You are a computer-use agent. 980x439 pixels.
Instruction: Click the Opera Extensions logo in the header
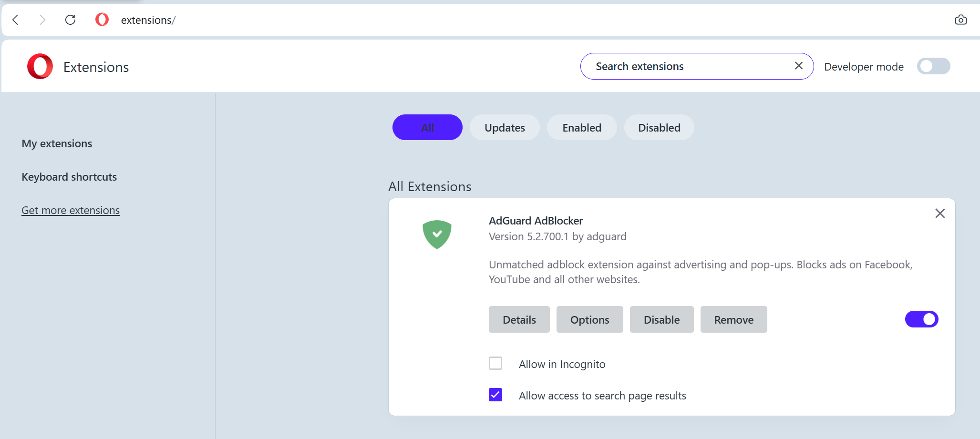40,66
